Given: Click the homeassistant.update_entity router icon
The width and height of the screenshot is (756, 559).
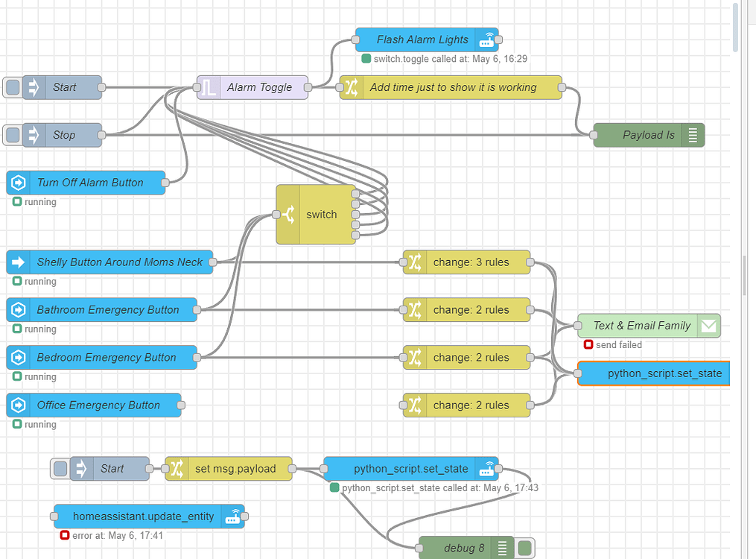Looking at the screenshot, I should [232, 517].
